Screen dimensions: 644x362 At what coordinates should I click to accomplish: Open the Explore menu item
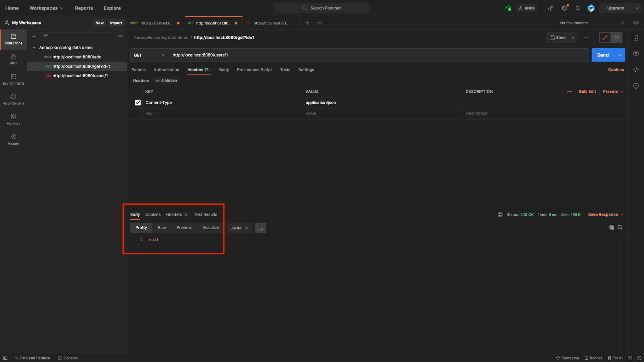pyautogui.click(x=112, y=8)
